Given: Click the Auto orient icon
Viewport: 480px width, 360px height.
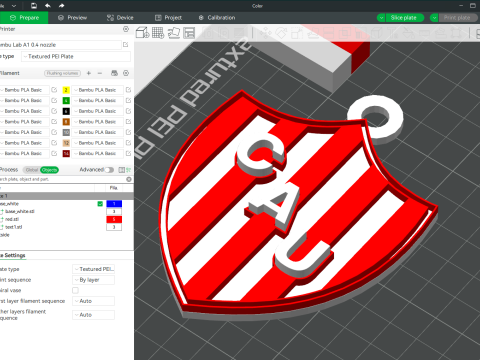Looking at the screenshot, I should (x=174, y=33).
